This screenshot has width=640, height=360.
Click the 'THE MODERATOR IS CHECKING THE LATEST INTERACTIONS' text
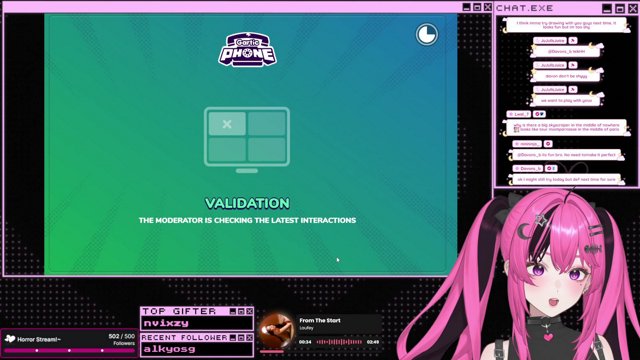pyautogui.click(x=247, y=220)
